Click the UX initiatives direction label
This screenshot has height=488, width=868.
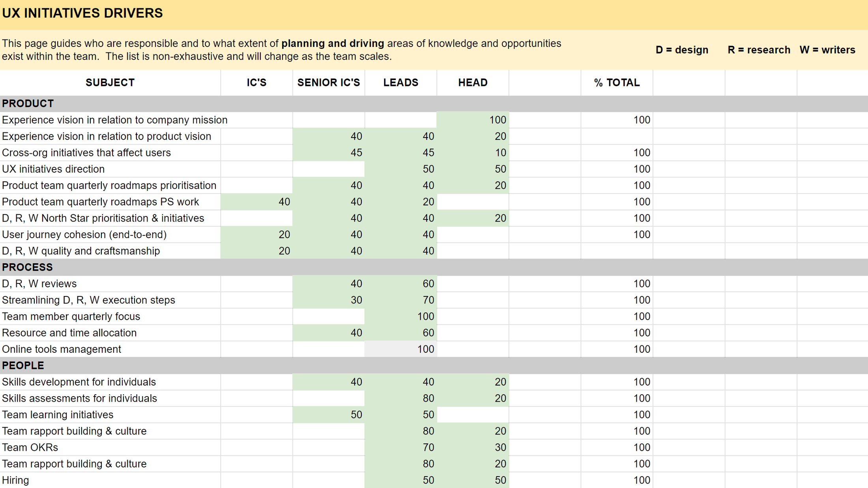(x=53, y=169)
